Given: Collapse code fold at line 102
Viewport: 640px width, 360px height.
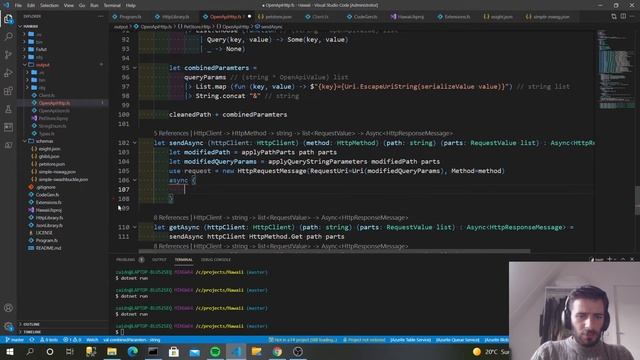Looking at the screenshot, I should pyautogui.click(x=135, y=143).
